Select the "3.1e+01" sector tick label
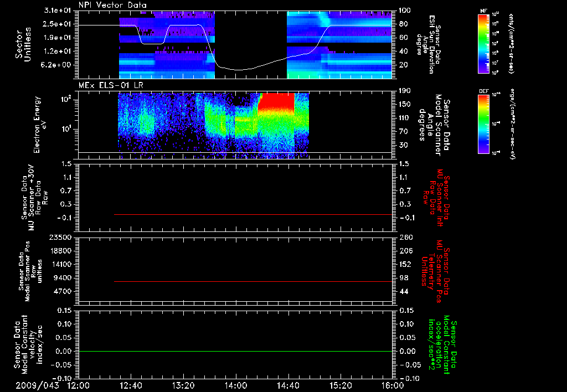 point(58,11)
